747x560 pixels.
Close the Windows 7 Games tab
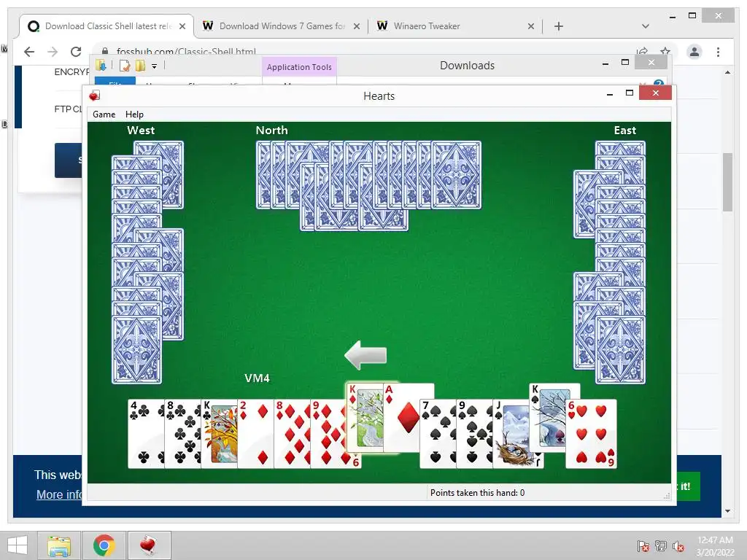tap(356, 26)
